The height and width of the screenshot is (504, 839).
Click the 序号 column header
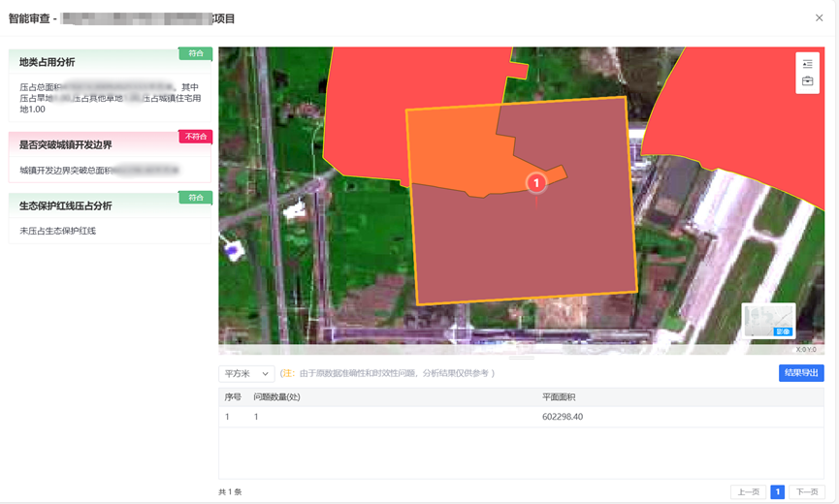233,397
